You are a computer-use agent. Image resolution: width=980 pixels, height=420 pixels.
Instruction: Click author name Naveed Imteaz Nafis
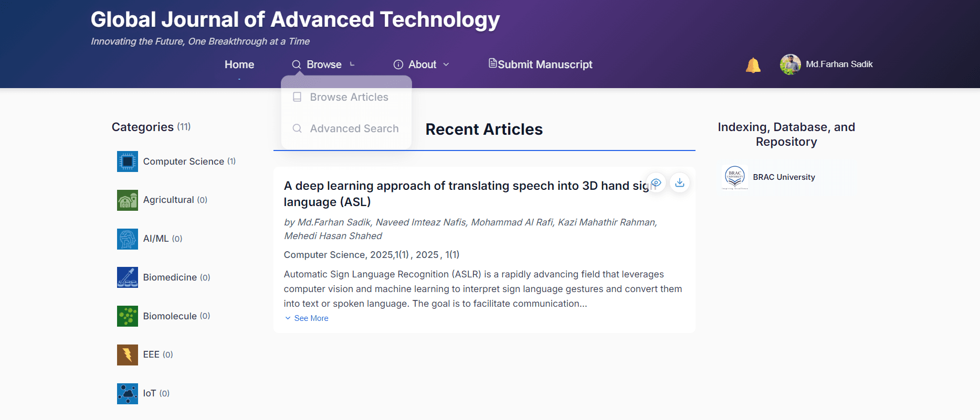[x=420, y=222]
